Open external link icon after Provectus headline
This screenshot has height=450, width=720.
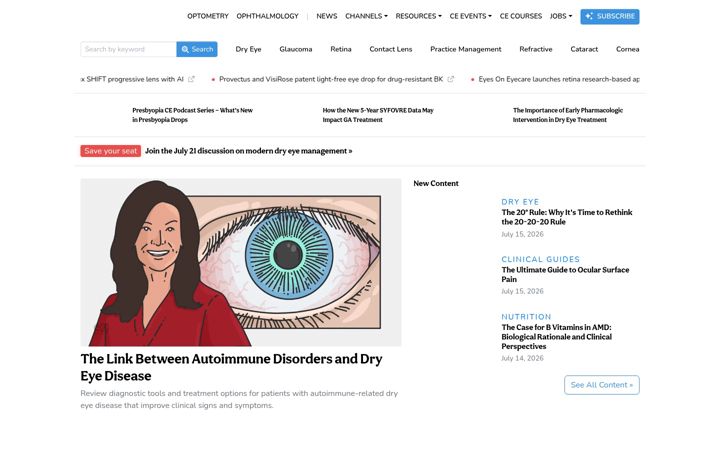[x=450, y=79]
